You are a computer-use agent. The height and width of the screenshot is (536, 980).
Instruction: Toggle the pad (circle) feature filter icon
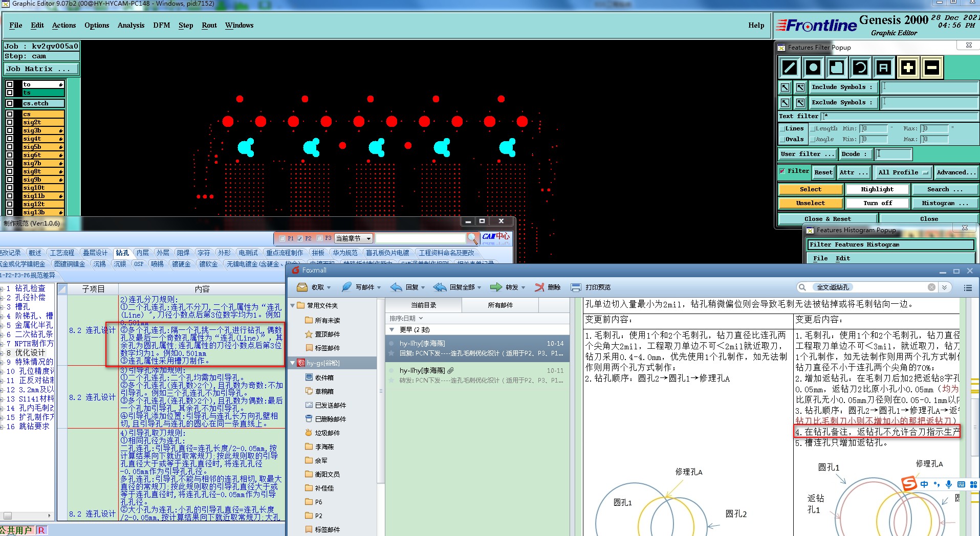813,68
